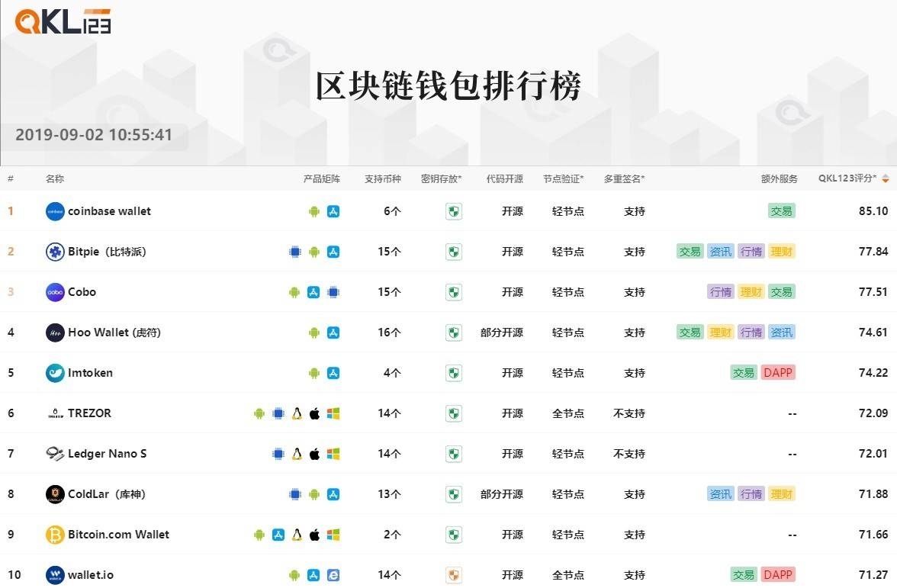Open the Hoo Wallet (虎符) link

click(114, 333)
